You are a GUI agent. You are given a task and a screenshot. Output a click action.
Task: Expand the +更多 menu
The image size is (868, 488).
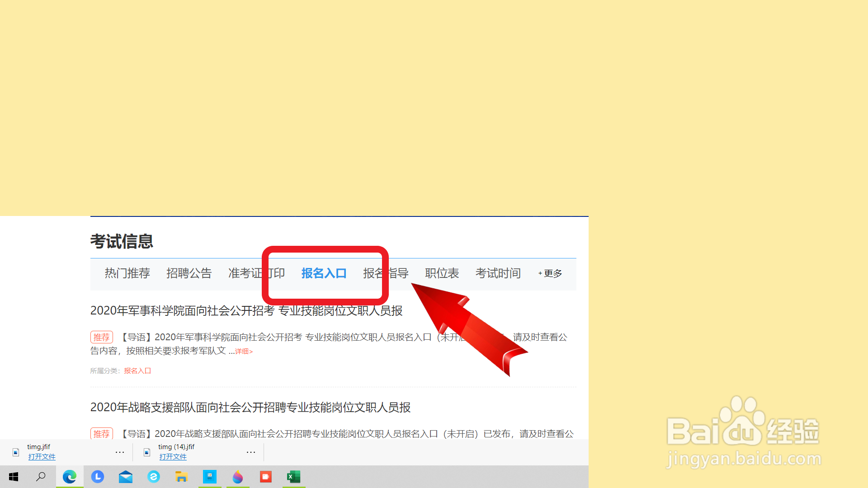point(549,273)
